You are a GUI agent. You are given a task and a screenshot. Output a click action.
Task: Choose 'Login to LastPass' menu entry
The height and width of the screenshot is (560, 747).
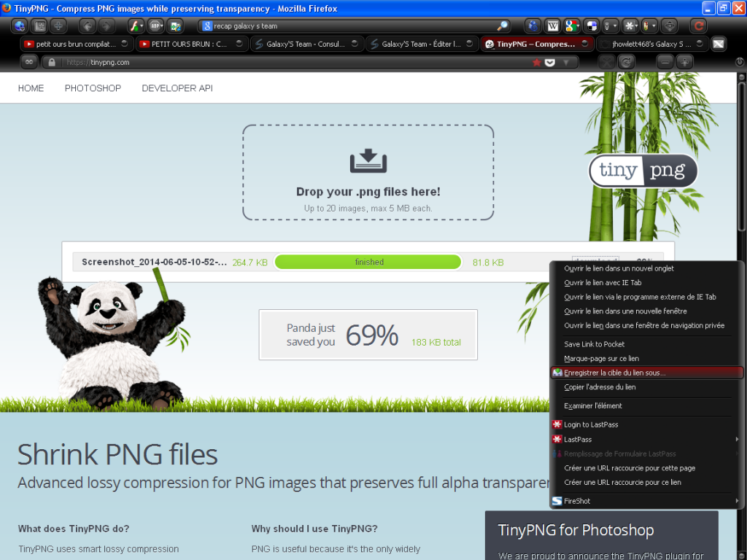coord(646,424)
